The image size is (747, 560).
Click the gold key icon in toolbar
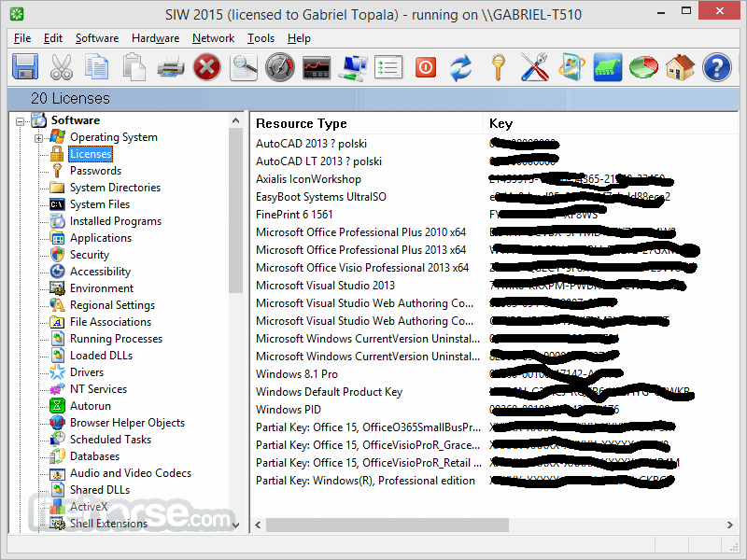499,66
